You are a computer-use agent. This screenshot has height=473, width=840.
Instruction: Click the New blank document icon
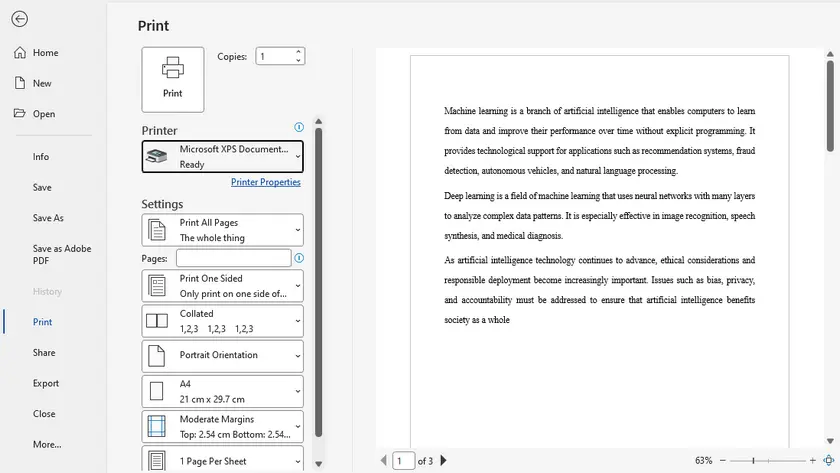point(20,83)
